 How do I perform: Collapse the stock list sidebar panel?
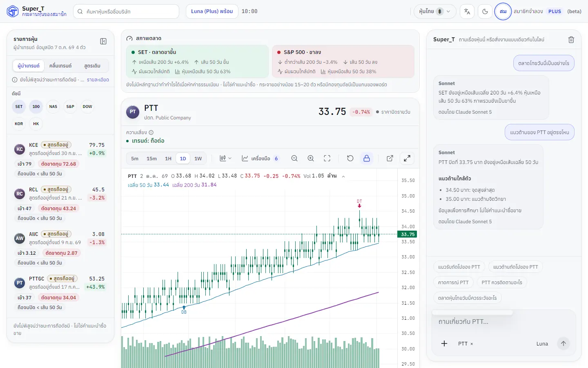(x=103, y=41)
